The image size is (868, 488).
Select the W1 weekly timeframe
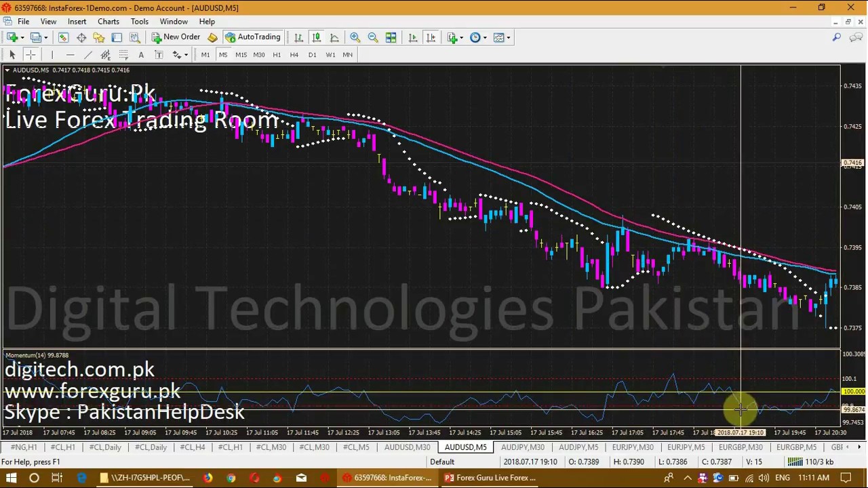point(330,54)
